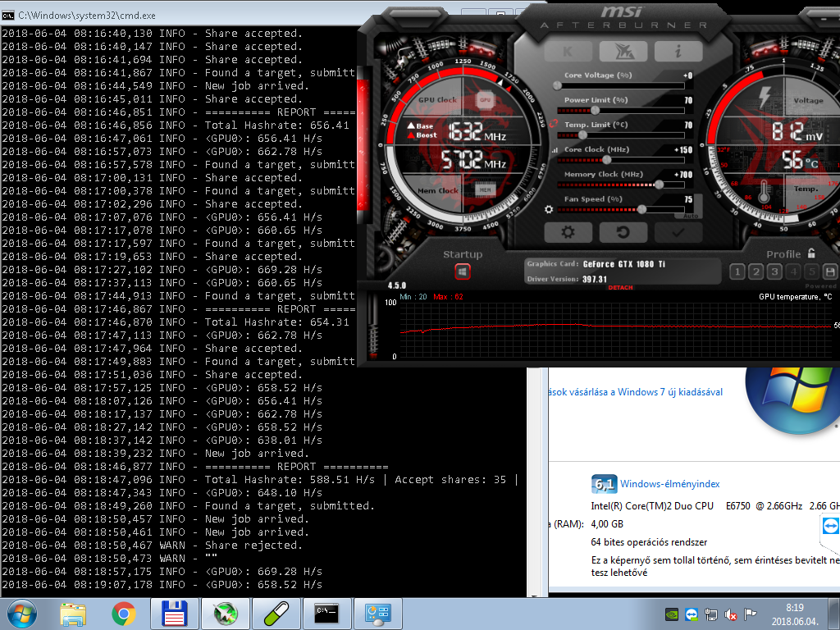Viewport: 840px width, 630px height.
Task: Save profile with the floppy disk icon
Action: point(830,272)
